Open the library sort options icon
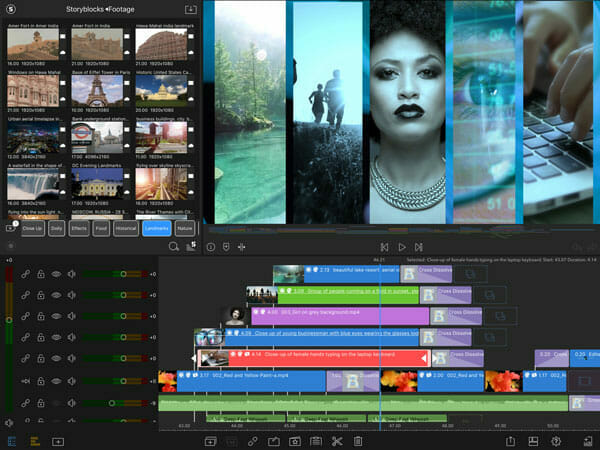Viewport: 600px width, 450px height. coord(190,245)
